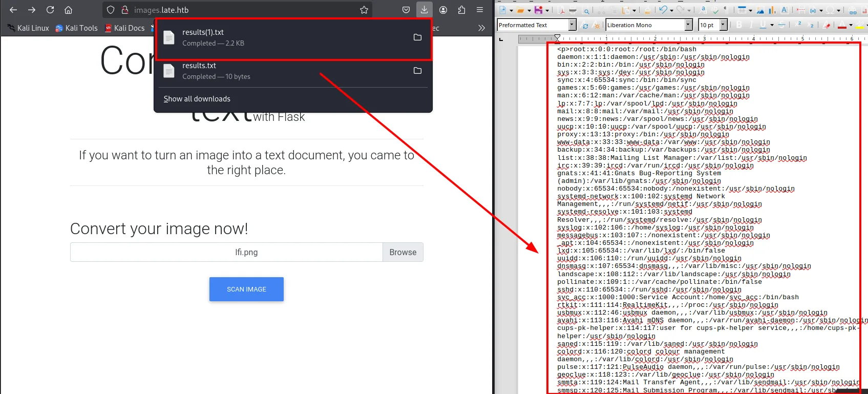Reload the images.late.htb page

pos(50,10)
